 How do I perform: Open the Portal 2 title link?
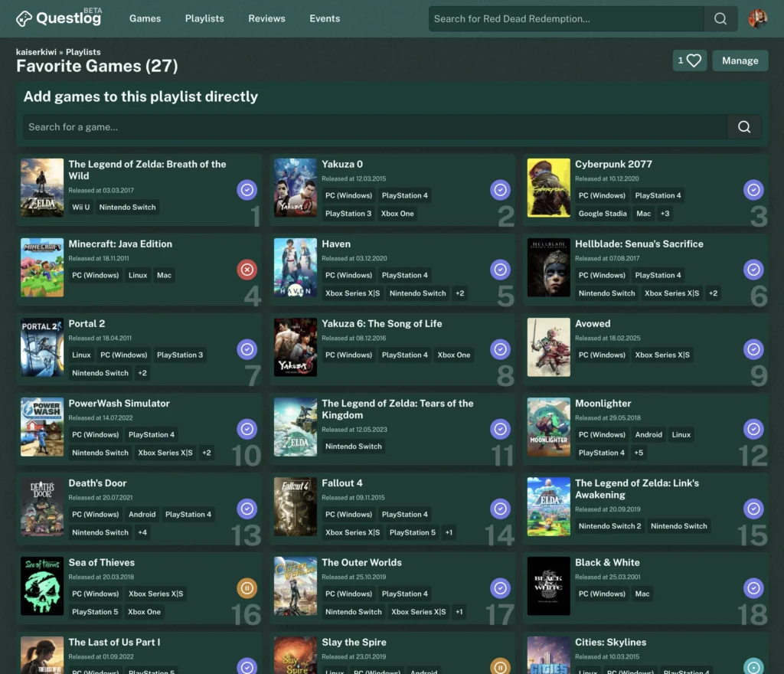click(x=87, y=323)
